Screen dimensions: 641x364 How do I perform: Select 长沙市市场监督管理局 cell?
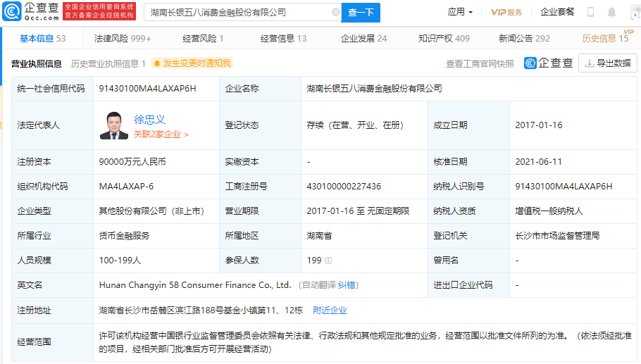pyautogui.click(x=557, y=236)
